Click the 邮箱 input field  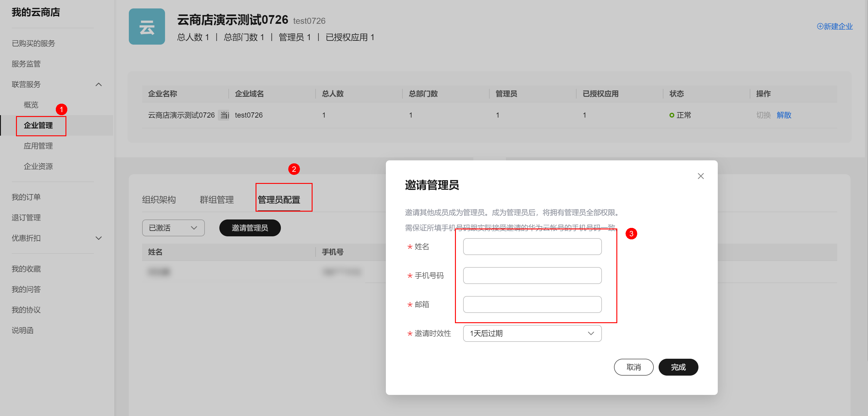coord(532,304)
